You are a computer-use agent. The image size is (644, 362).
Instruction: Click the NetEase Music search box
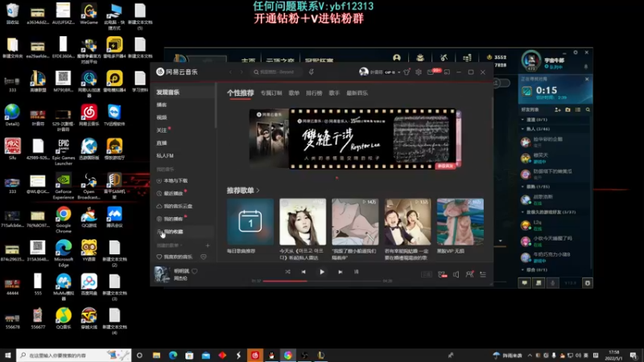pyautogui.click(x=276, y=72)
